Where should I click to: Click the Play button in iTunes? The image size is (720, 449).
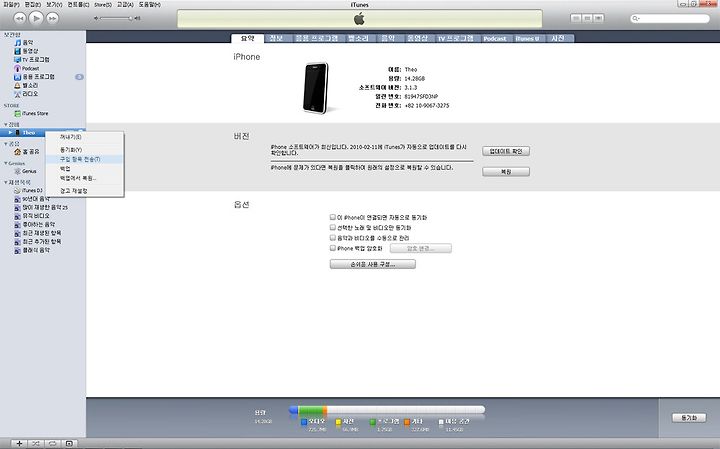point(36,18)
